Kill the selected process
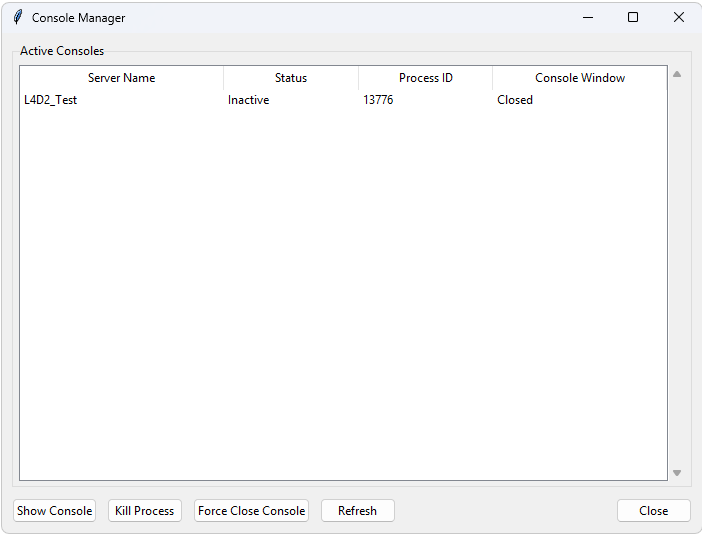The image size is (702, 535). click(145, 510)
